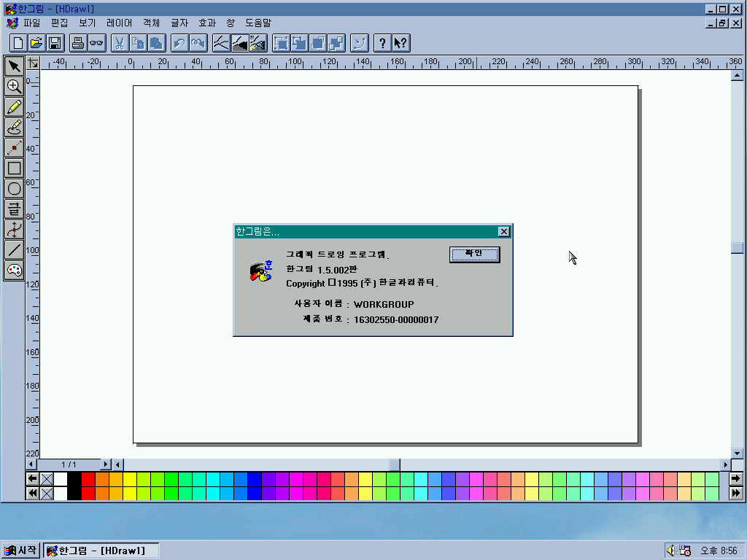Close the 한그림은... dialog with X
747x560 pixels.
(503, 231)
